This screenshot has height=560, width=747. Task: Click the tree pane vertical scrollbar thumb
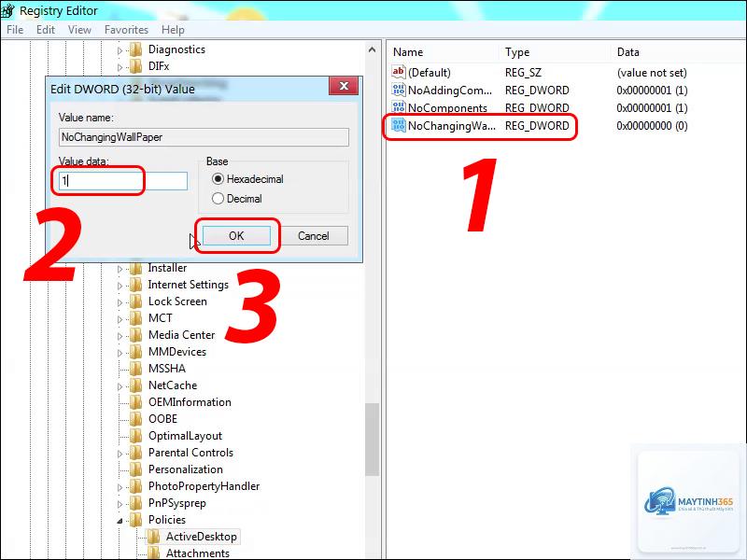tap(372, 439)
